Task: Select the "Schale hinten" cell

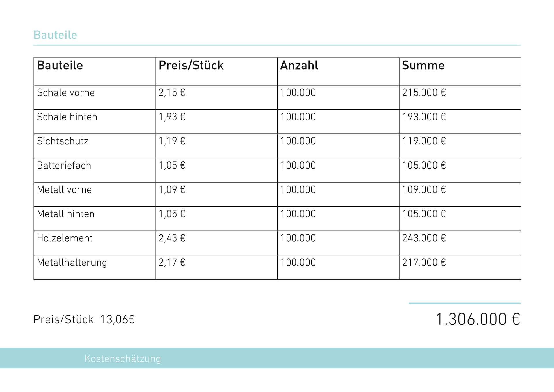Action: click(67, 117)
